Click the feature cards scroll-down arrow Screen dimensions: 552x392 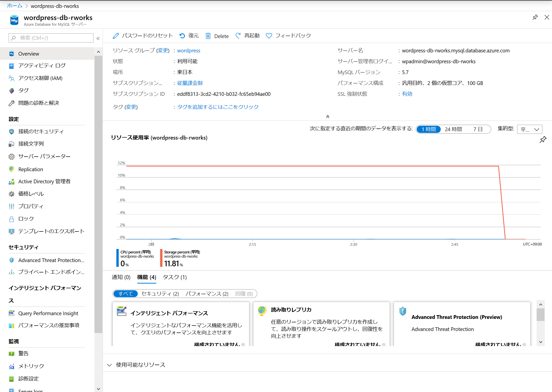541,342
